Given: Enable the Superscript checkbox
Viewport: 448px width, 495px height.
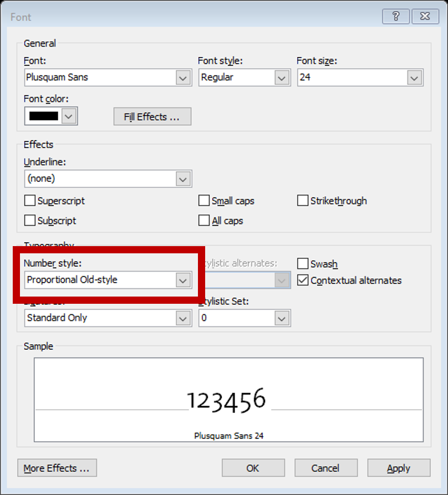Looking at the screenshot, I should [x=30, y=201].
